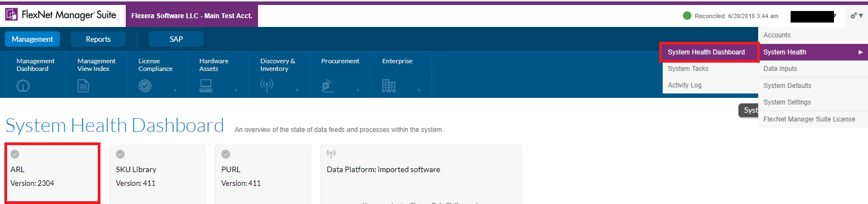Switch to the SAP tab

coord(176,39)
